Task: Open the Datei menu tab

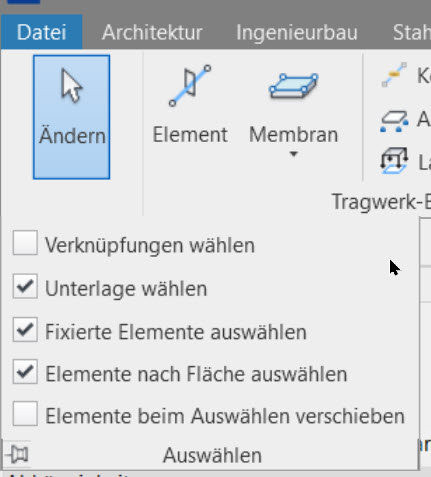Action: tap(42, 32)
